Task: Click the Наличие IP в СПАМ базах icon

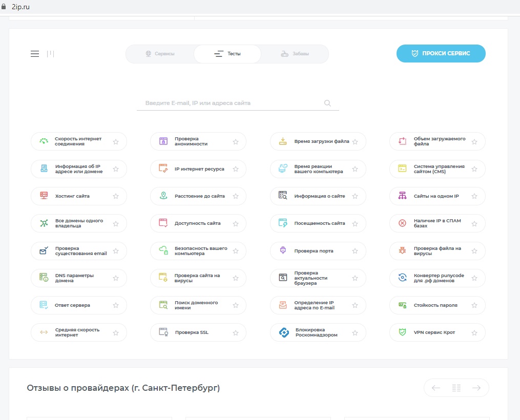Action: tap(403, 223)
